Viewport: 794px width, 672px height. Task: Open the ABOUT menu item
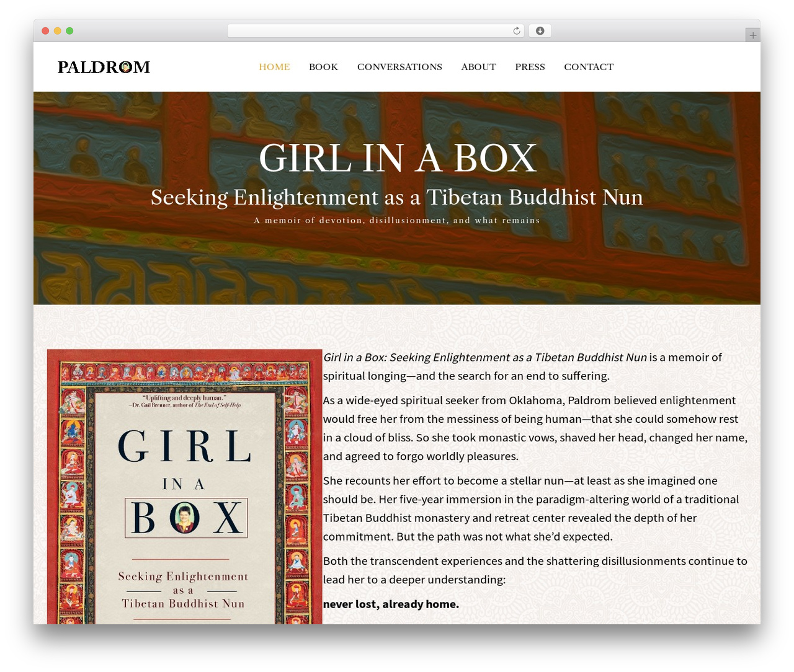[478, 67]
